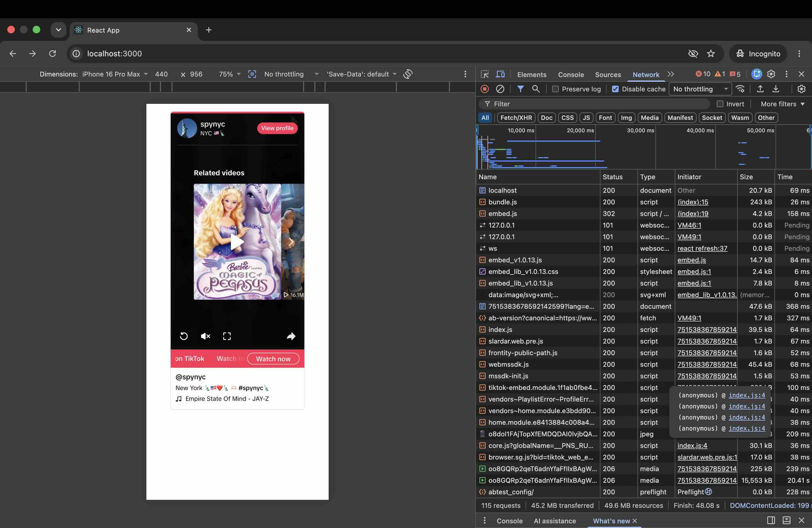
Task: Enable Preserve log checkbox
Action: tap(555, 89)
